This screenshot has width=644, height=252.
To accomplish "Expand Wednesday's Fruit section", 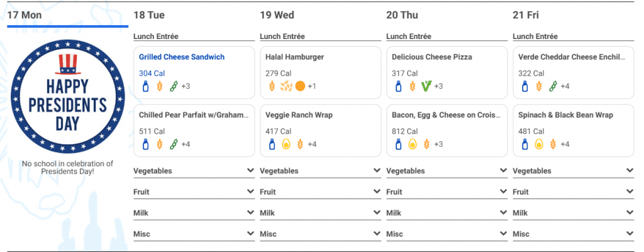I will pos(320,192).
